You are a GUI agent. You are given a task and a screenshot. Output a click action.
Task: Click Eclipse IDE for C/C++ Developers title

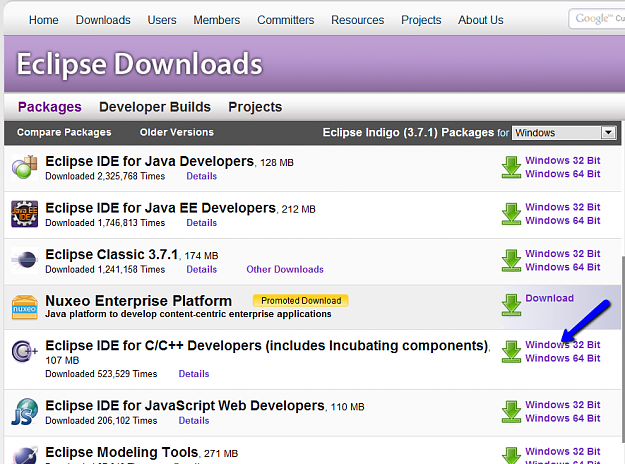pos(267,346)
